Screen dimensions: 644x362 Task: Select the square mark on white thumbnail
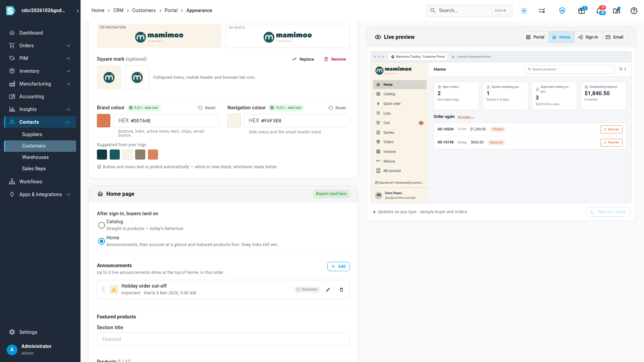(x=137, y=77)
